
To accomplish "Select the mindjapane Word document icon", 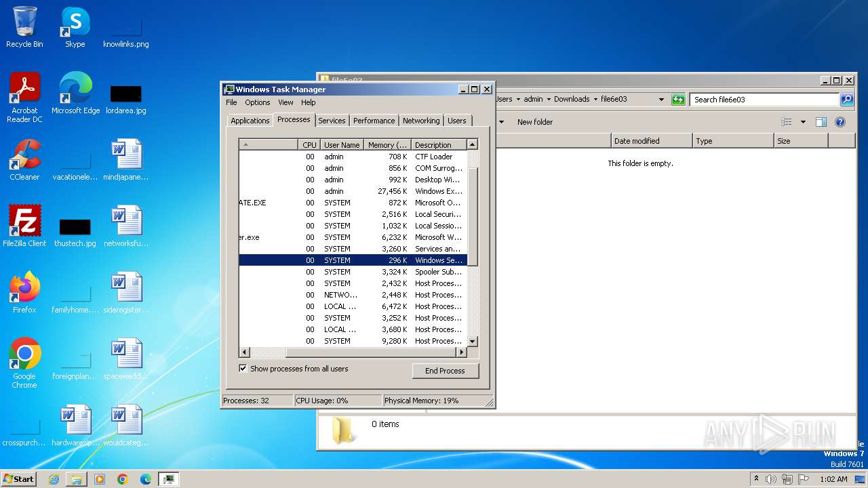I will click(126, 160).
